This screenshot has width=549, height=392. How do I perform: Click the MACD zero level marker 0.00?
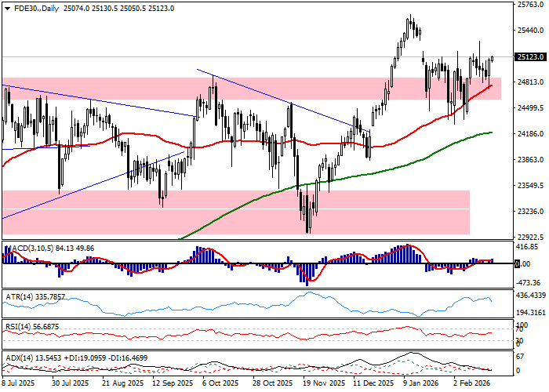coord(519,264)
